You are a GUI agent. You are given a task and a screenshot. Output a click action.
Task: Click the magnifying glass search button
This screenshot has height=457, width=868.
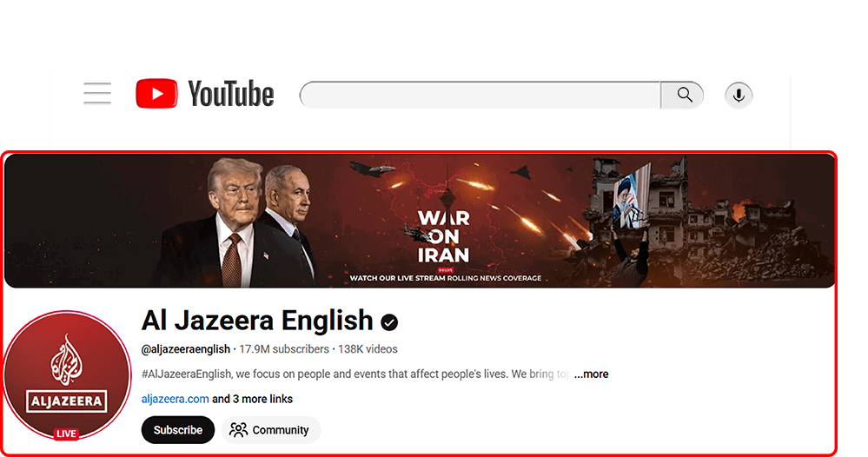[x=683, y=96]
